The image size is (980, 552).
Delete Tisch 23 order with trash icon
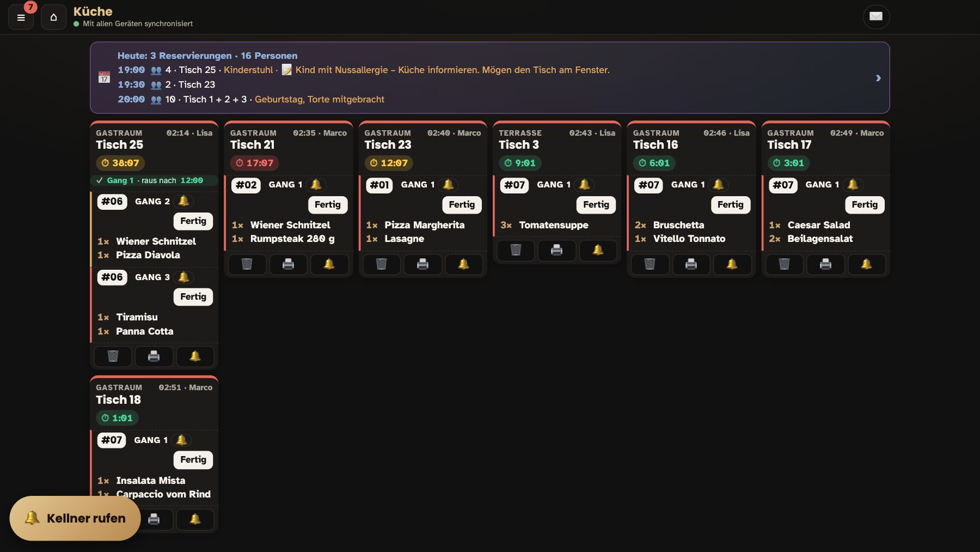381,264
